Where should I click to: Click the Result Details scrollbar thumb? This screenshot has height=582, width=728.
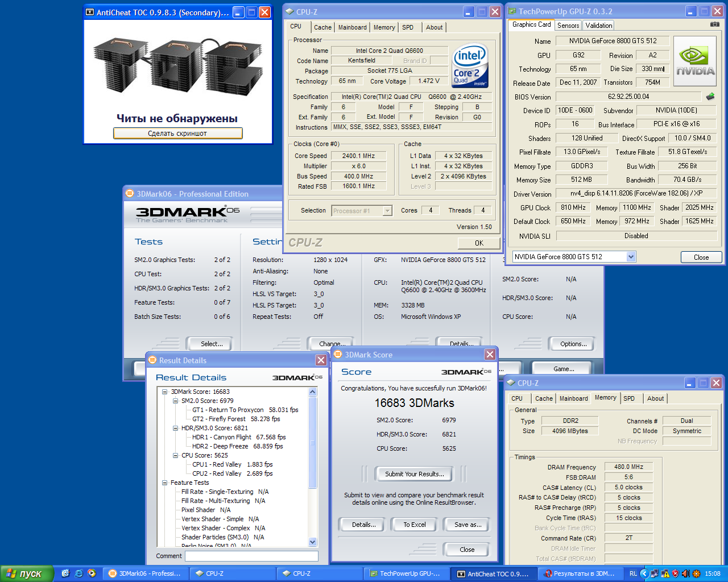312,442
